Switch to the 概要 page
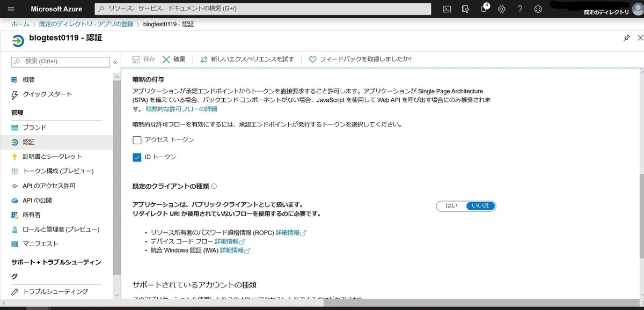This screenshot has width=644, height=310. [28, 80]
